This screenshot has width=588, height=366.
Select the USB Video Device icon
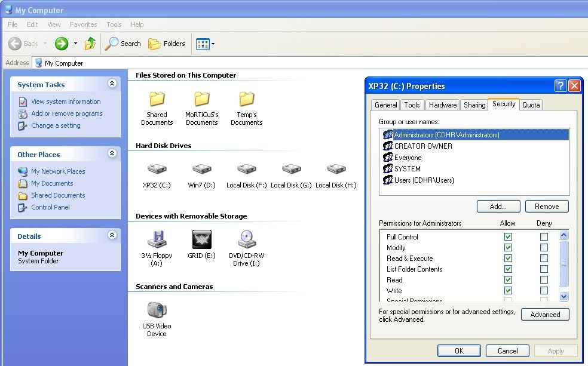click(x=157, y=309)
